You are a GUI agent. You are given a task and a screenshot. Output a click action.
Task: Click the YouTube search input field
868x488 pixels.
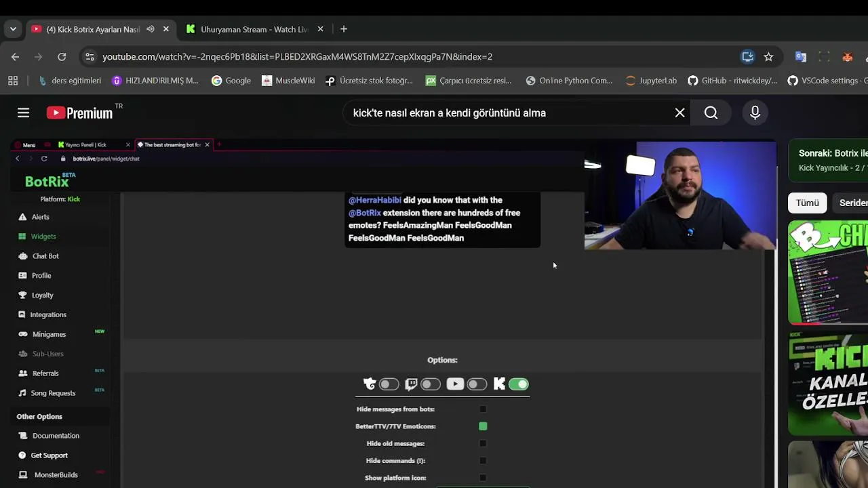click(x=509, y=113)
